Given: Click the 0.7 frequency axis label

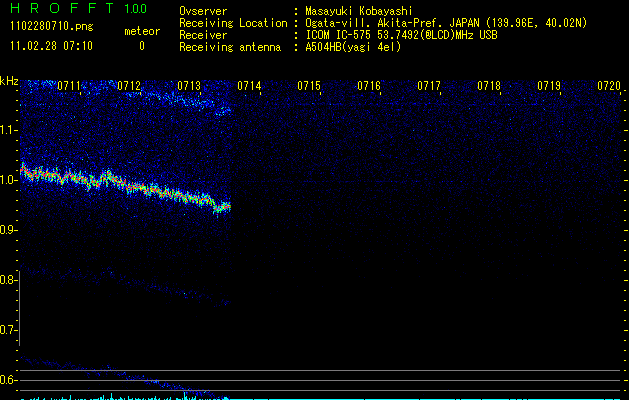Looking at the screenshot, I should coord(7,330).
